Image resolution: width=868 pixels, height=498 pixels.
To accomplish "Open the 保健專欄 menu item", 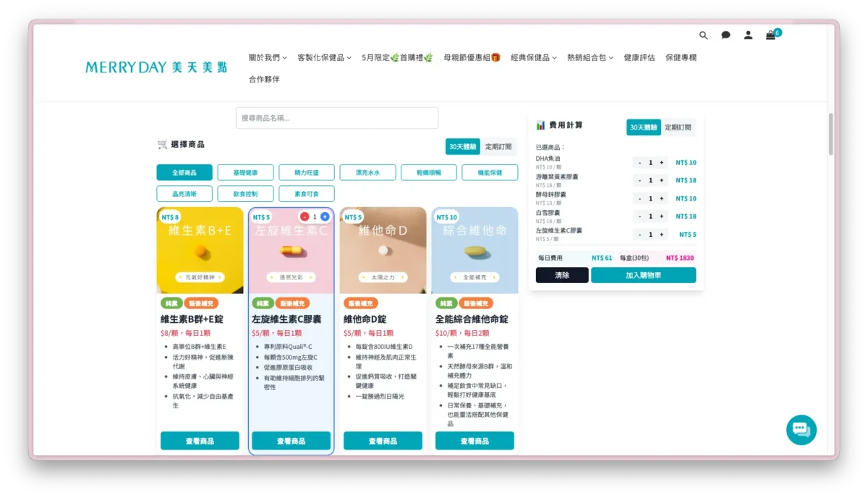I will (x=681, y=57).
